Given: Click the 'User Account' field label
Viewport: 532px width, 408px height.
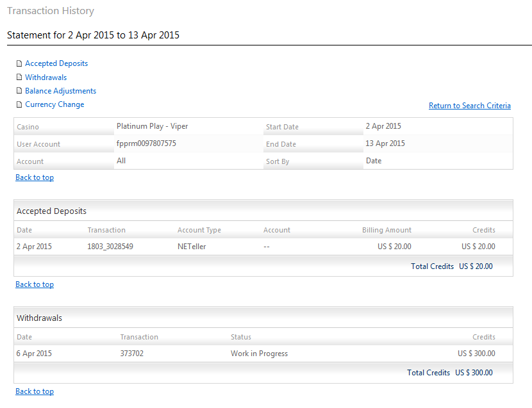Looking at the screenshot, I should point(38,144).
